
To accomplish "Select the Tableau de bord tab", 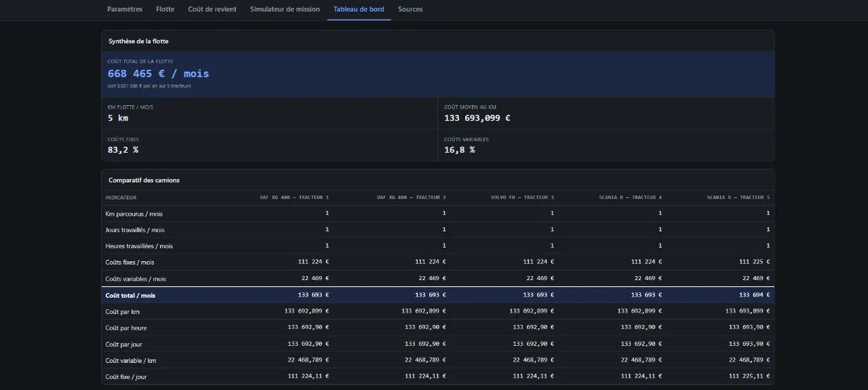I will (359, 9).
